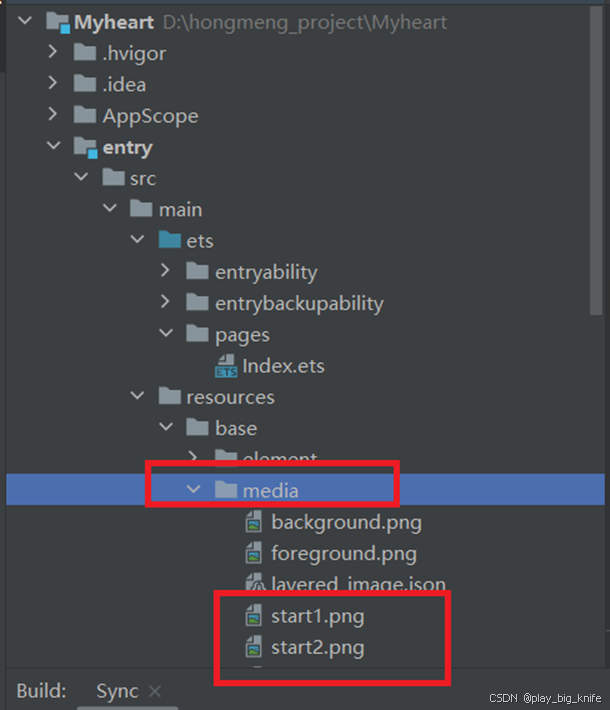This screenshot has width=610, height=710.
Task: Click the Build tool window label
Action: (x=41, y=691)
